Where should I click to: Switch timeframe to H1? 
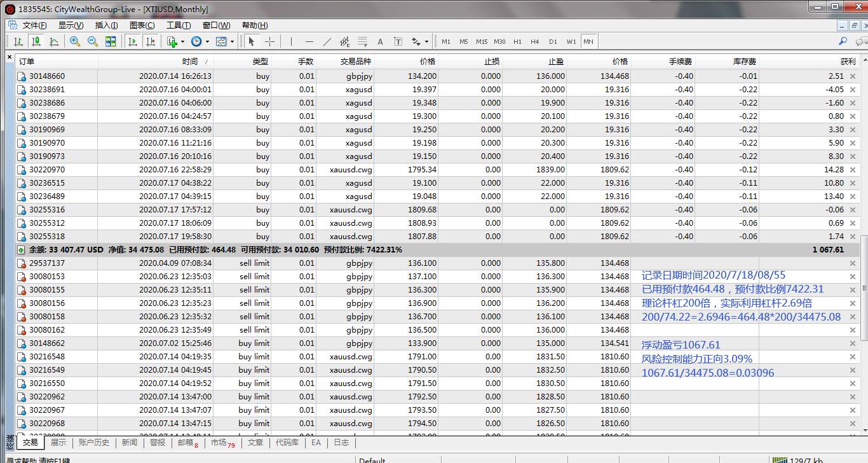point(517,41)
